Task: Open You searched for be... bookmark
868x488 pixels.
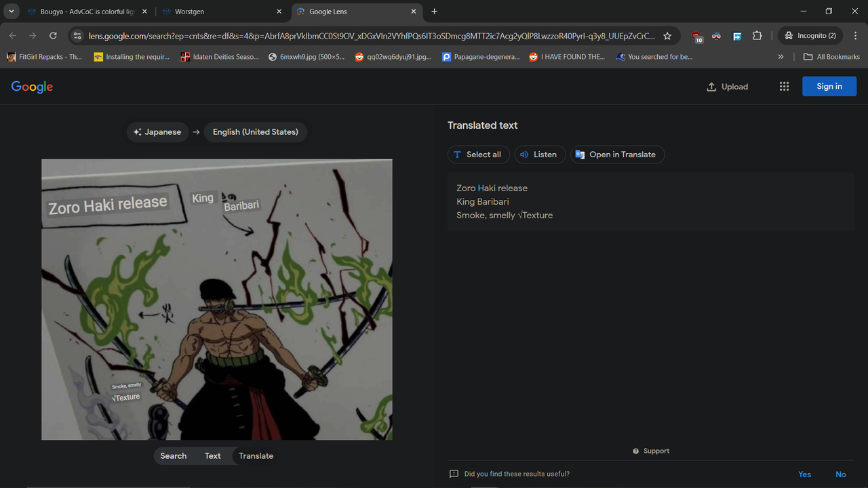Action: coord(654,57)
